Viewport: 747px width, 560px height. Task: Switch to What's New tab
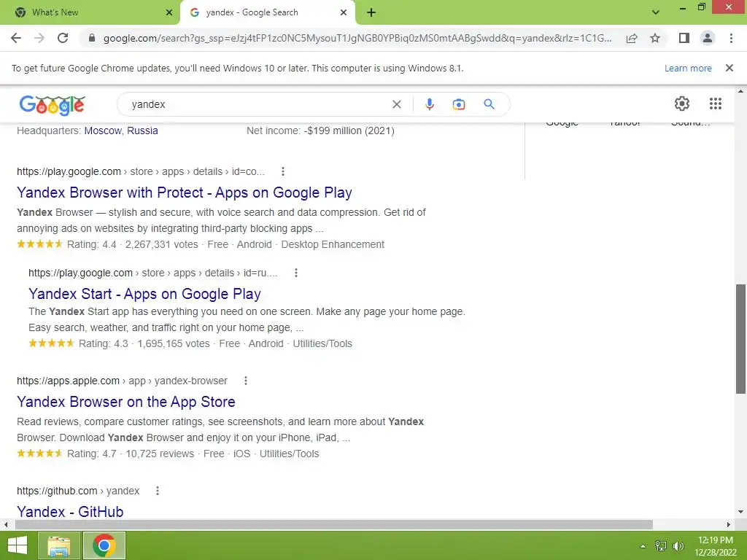coord(90,12)
